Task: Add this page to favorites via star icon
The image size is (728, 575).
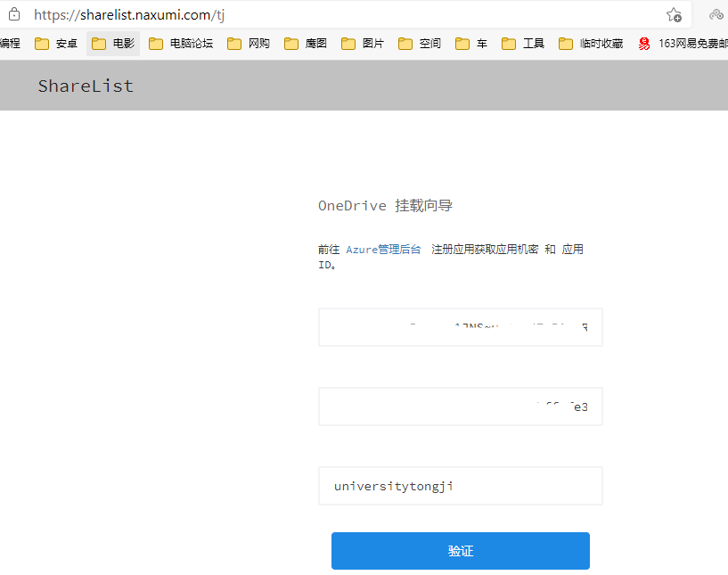Action: (675, 14)
